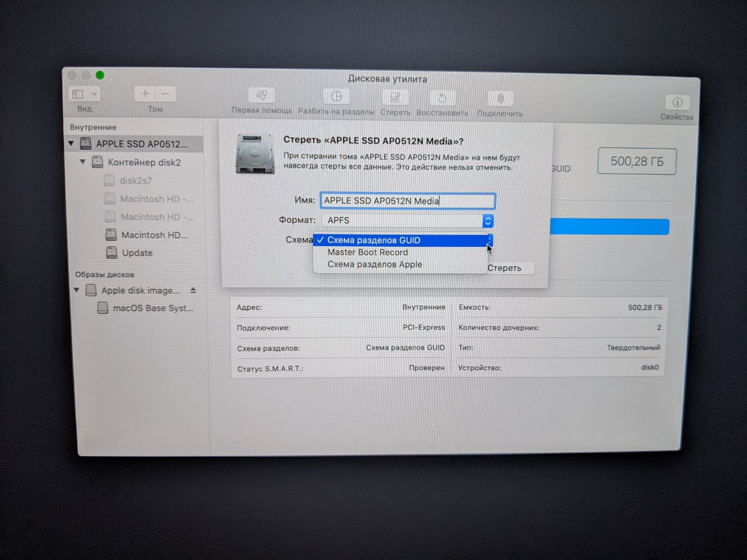
Task: Select the Erase (Стереть) toolbar icon
Action: [395, 97]
